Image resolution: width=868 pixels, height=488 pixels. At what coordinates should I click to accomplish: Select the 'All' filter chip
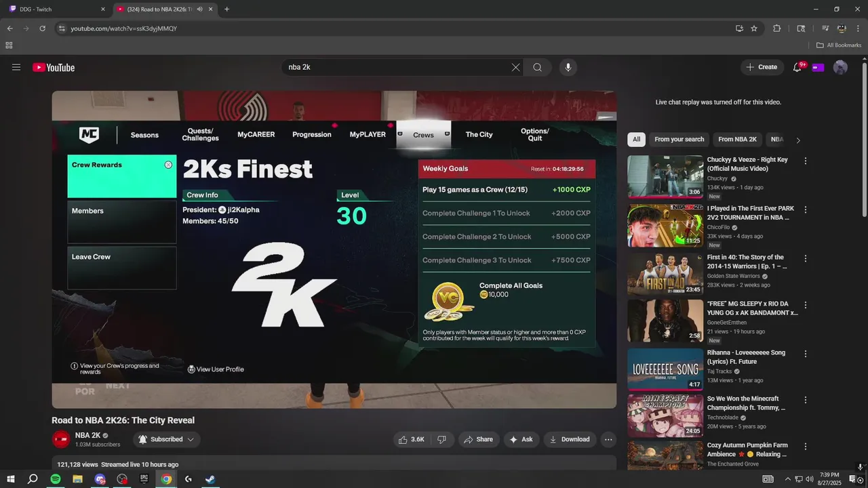tap(636, 139)
